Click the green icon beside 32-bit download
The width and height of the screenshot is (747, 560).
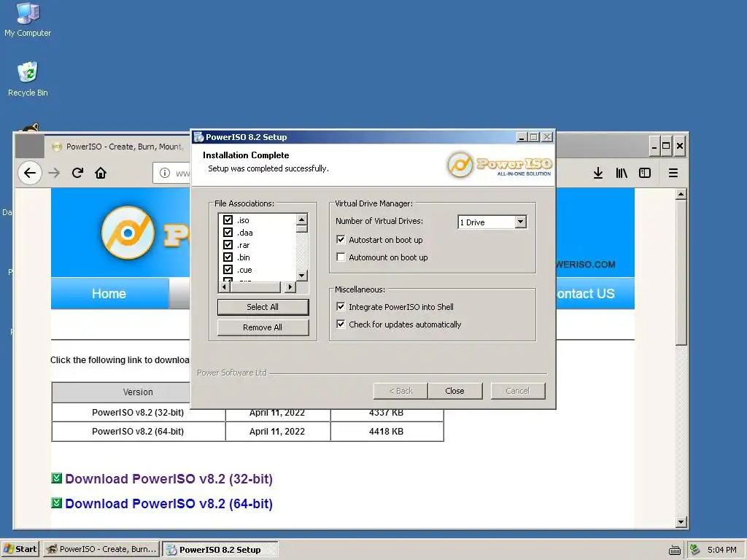56,478
